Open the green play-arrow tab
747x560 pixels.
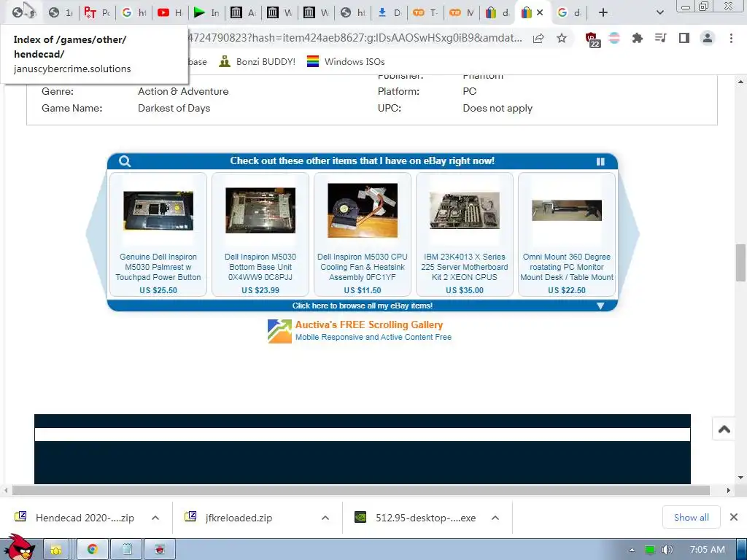pyautogui.click(x=206, y=13)
